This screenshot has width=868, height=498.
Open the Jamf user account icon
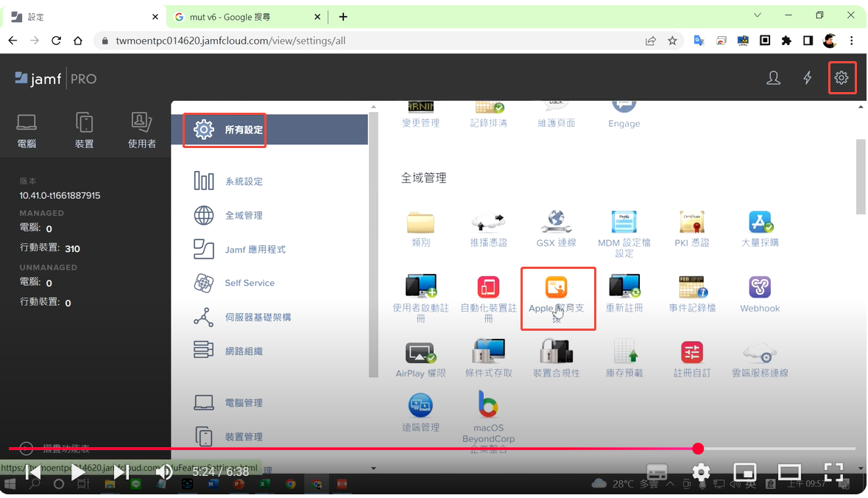pos(773,78)
